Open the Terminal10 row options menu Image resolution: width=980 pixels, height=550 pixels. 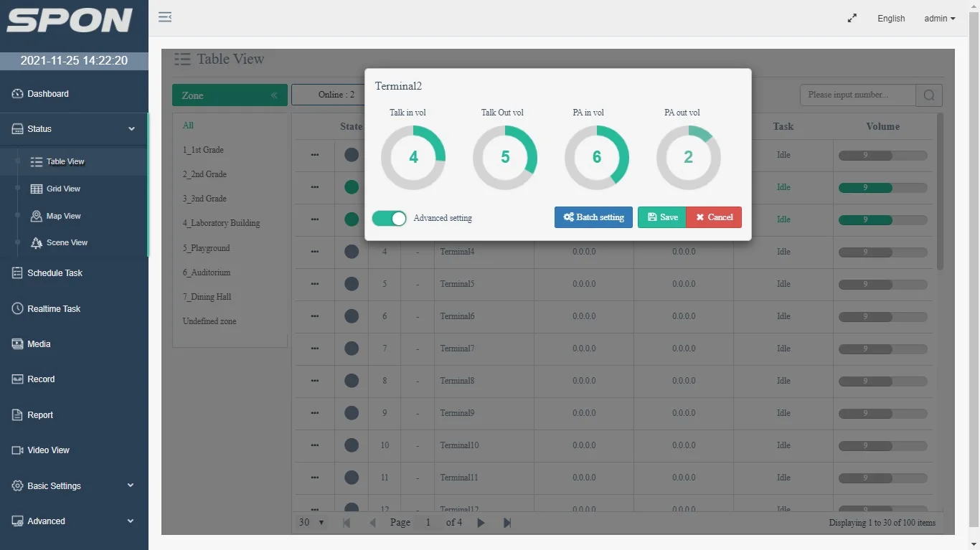coord(314,445)
